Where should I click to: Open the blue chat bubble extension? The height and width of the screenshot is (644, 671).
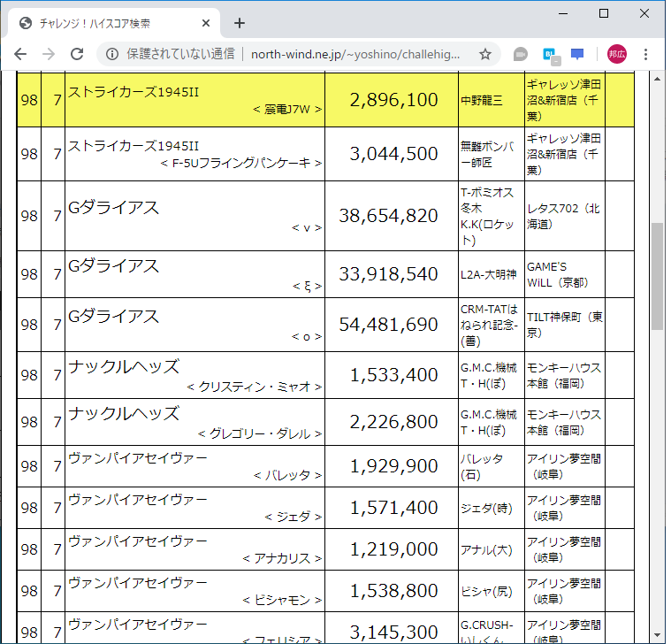(x=577, y=54)
